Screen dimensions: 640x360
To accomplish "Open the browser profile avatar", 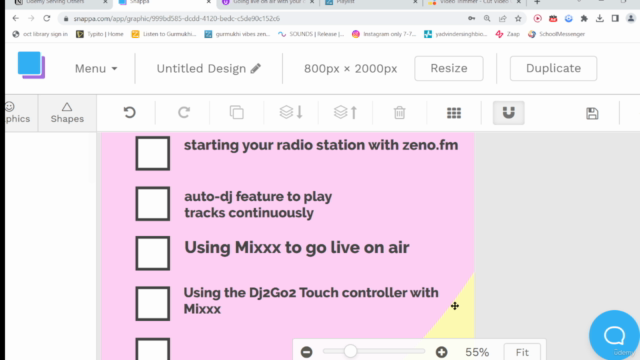I will (631, 18).
